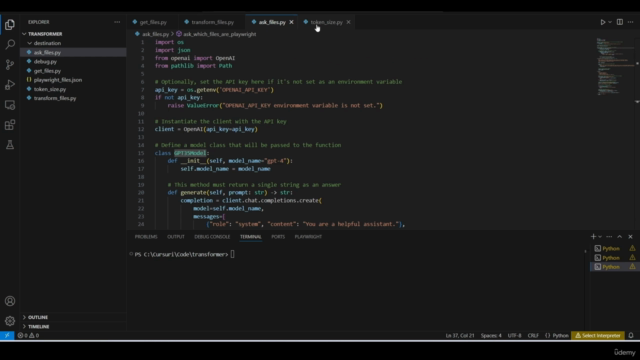This screenshot has height=360, width=640.
Task: Change indentation via Spaces: 4
Action: pos(491,336)
